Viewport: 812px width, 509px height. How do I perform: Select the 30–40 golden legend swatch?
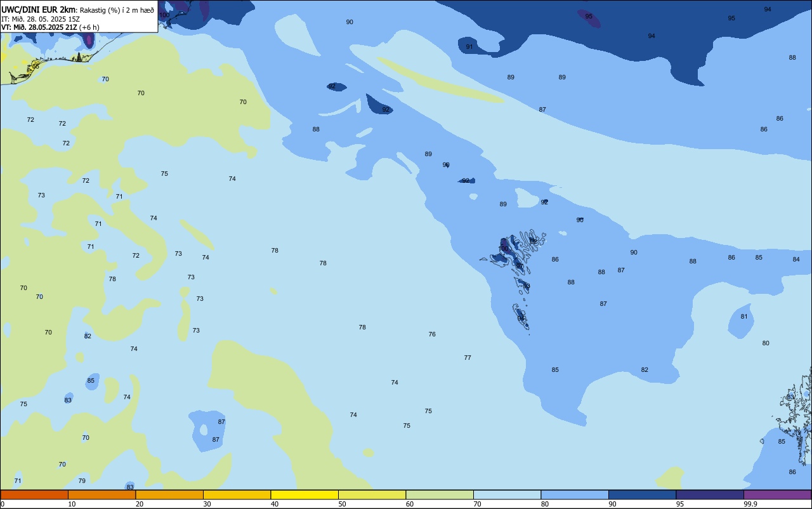(x=237, y=494)
